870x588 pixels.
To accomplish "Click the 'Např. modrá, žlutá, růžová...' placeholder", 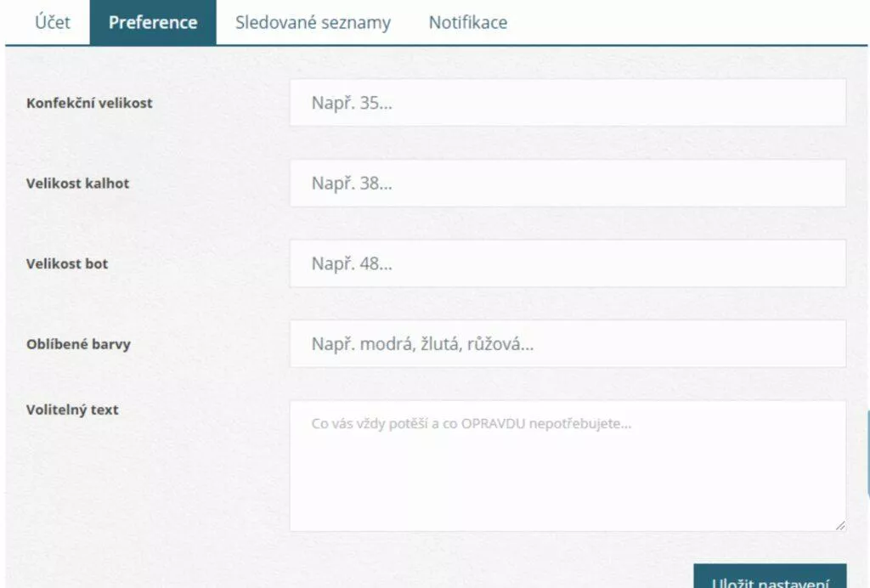I will tap(422, 344).
